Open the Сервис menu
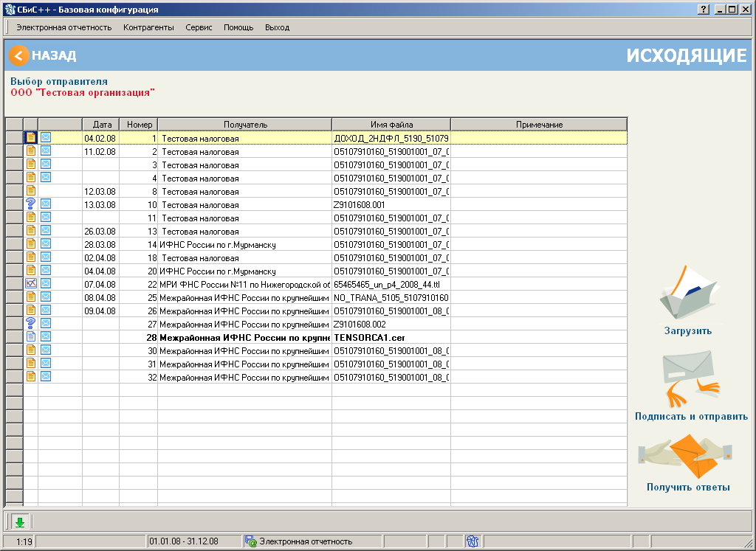This screenshot has width=756, height=551. coord(199,27)
